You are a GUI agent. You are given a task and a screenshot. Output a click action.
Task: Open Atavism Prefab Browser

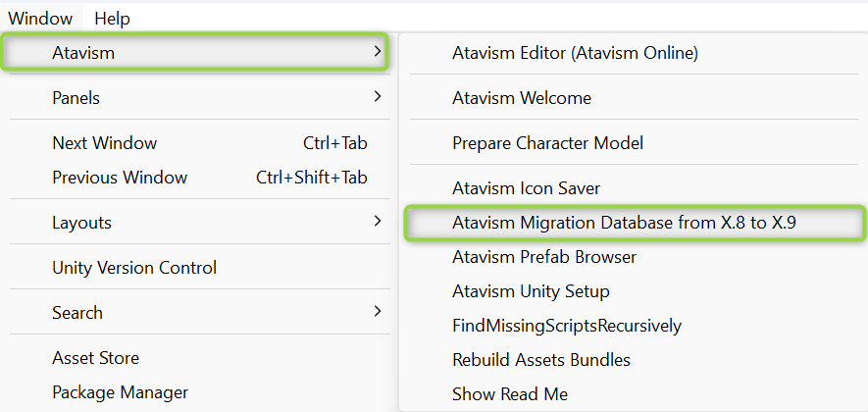[x=544, y=257]
